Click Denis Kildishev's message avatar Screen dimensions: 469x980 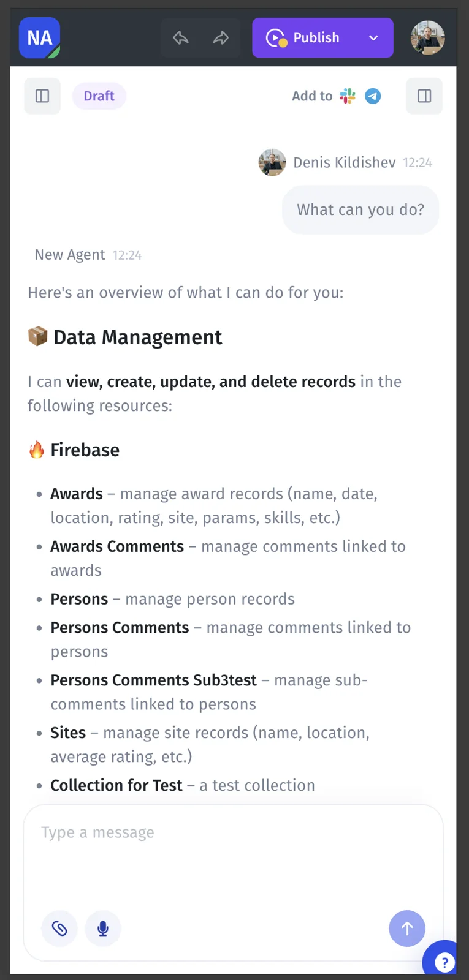pos(272,162)
